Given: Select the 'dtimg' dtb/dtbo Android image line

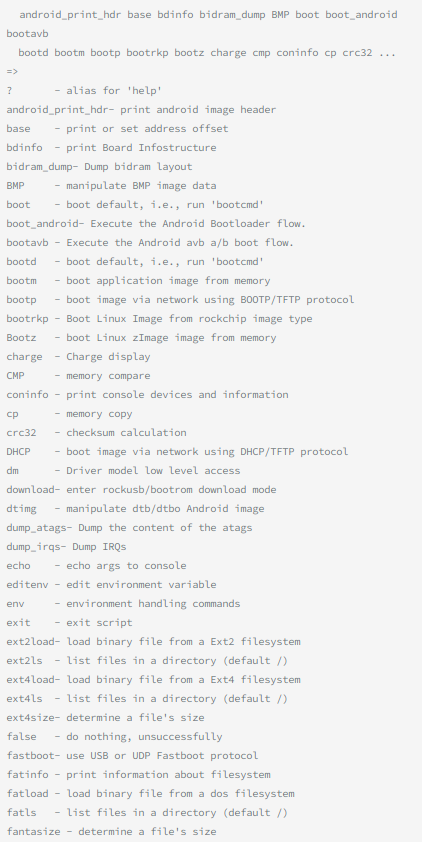Looking at the screenshot, I should (135, 509).
